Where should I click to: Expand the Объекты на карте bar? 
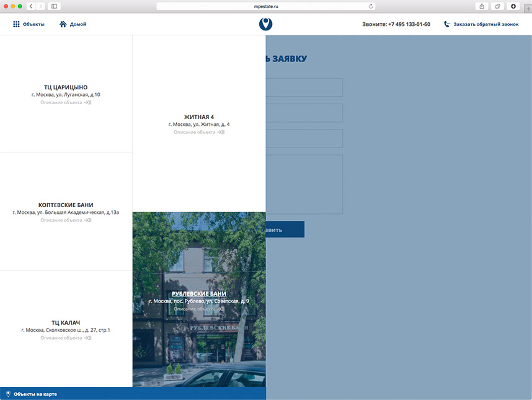(35, 394)
